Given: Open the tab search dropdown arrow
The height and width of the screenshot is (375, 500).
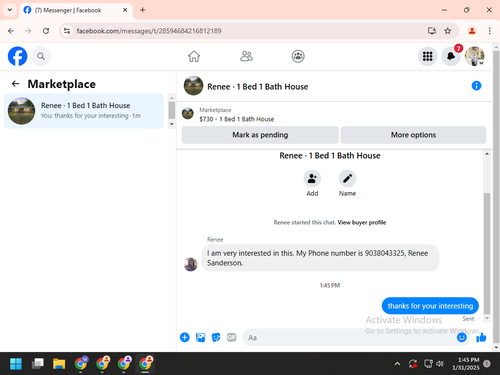Looking at the screenshot, I should point(10,10).
